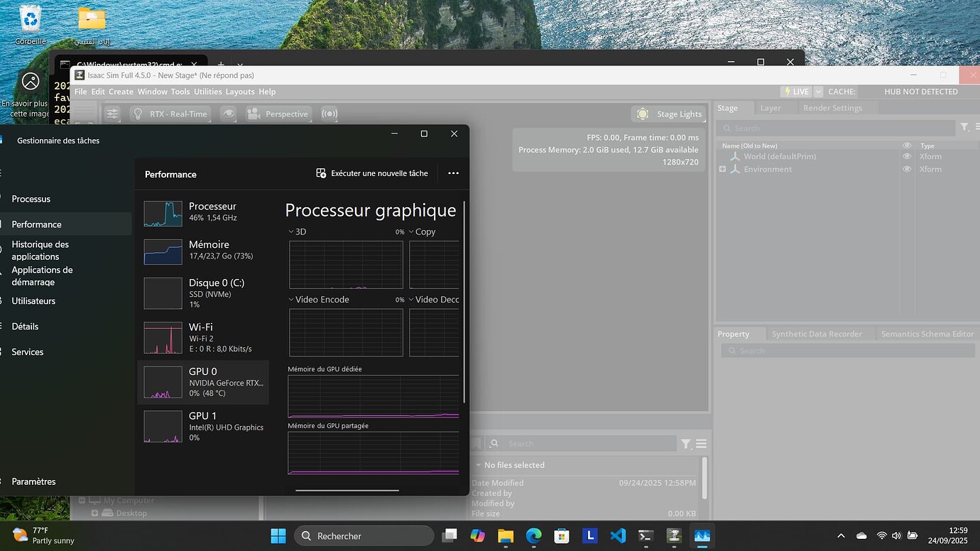980x551 pixels.
Task: Click the capture icon beside Perspective
Action: 330,114
